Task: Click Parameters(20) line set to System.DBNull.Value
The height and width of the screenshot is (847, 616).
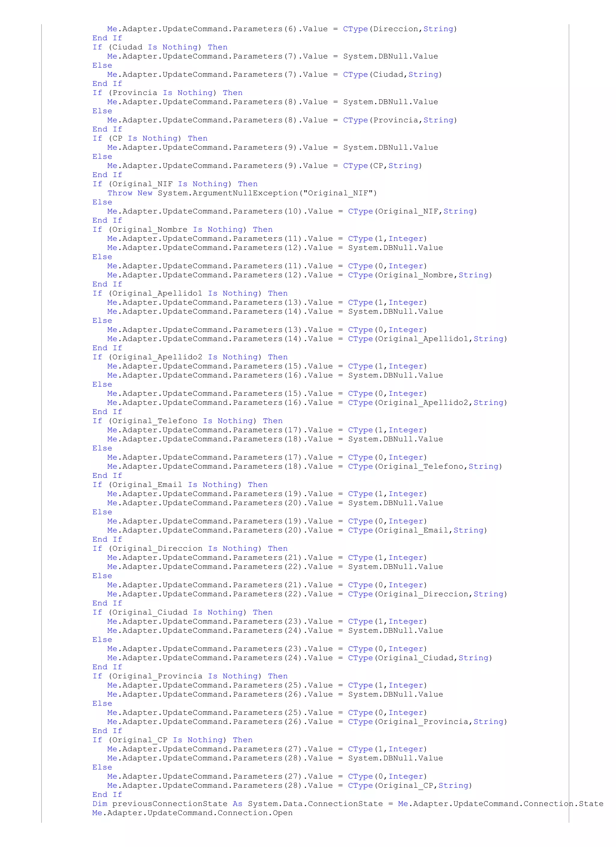Action: (x=275, y=503)
